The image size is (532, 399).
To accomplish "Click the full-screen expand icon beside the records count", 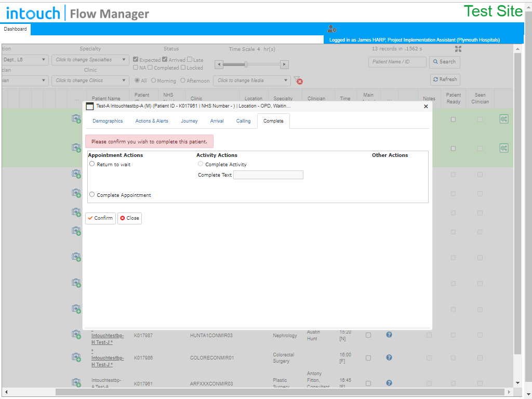I will click(458, 49).
